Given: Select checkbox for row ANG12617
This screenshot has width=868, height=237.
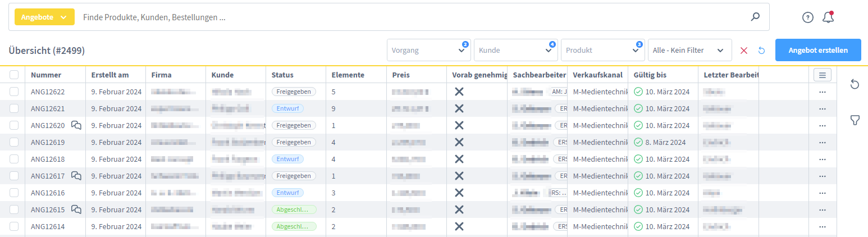Looking at the screenshot, I should click(14, 176).
